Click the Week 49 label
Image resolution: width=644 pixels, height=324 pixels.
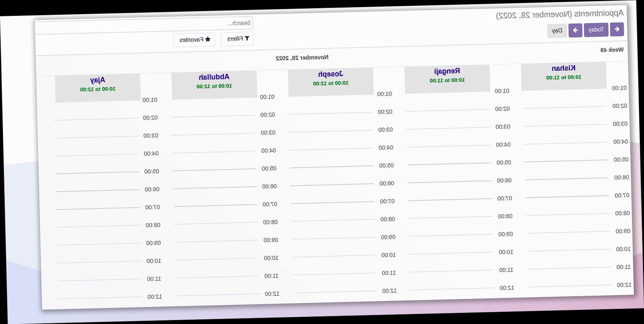click(611, 50)
